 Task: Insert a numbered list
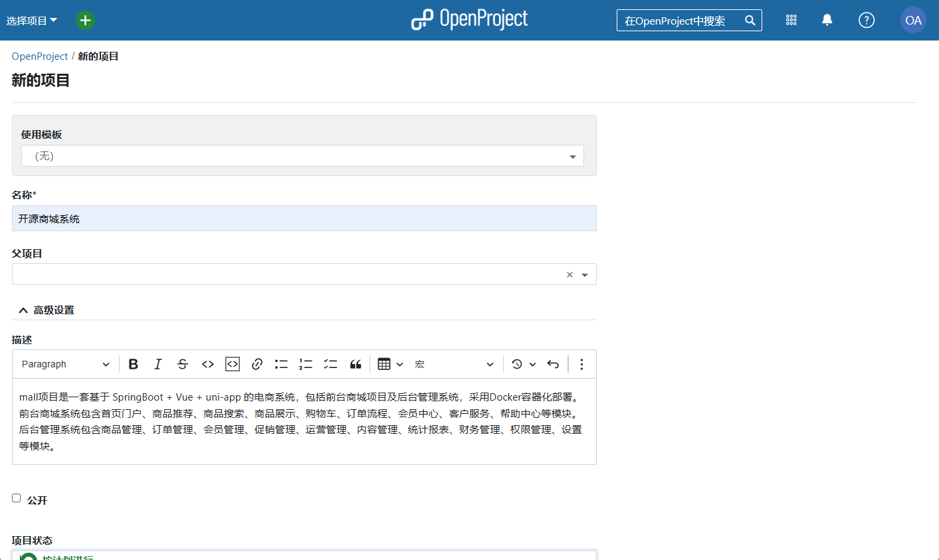point(306,364)
